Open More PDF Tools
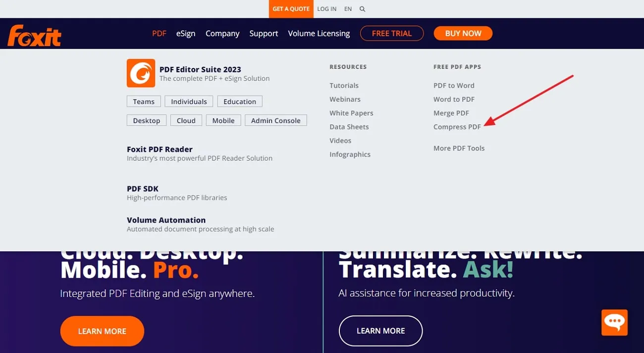644x353 pixels. (459, 148)
